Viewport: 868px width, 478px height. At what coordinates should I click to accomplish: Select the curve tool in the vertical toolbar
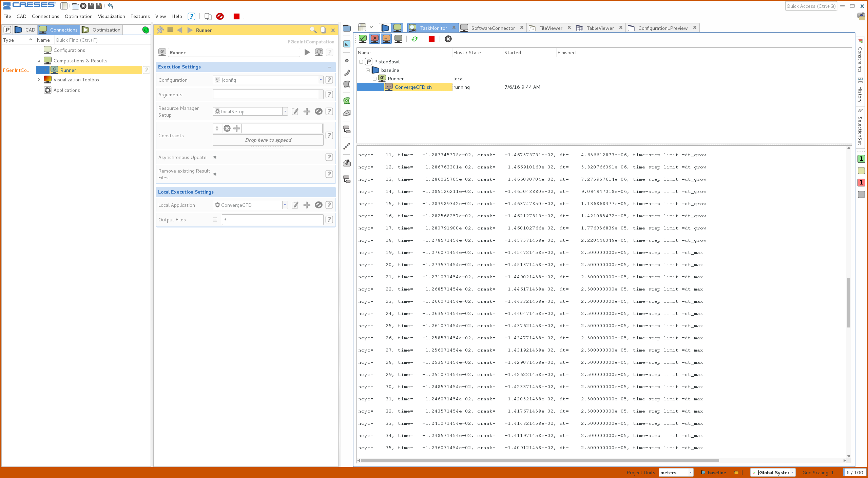[347, 73]
